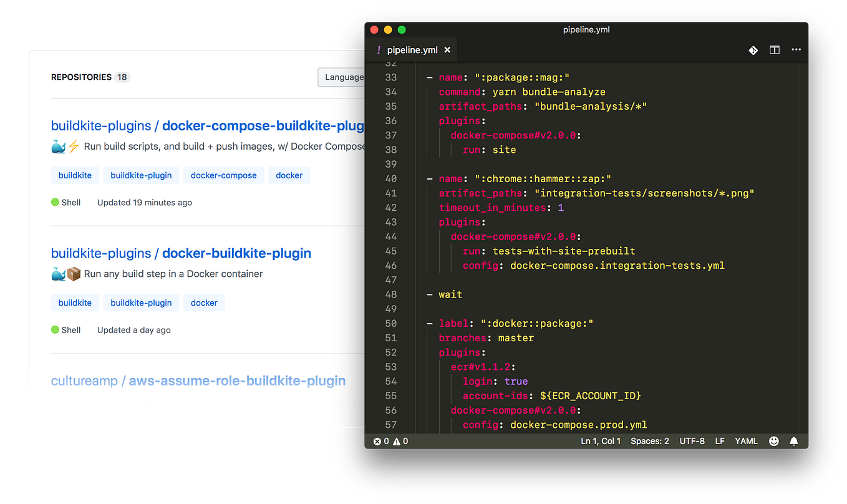Change the YAML language mode in status bar
This screenshot has width=847, height=504.
pyautogui.click(x=746, y=441)
